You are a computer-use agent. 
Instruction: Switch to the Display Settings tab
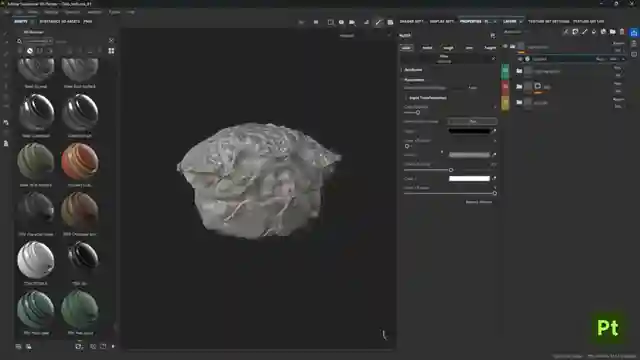point(442,22)
